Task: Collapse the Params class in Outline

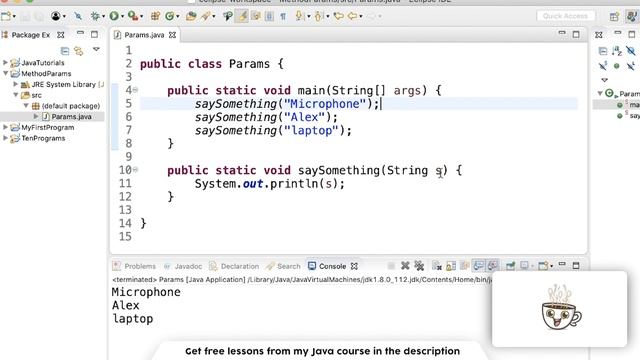Action: coord(600,93)
